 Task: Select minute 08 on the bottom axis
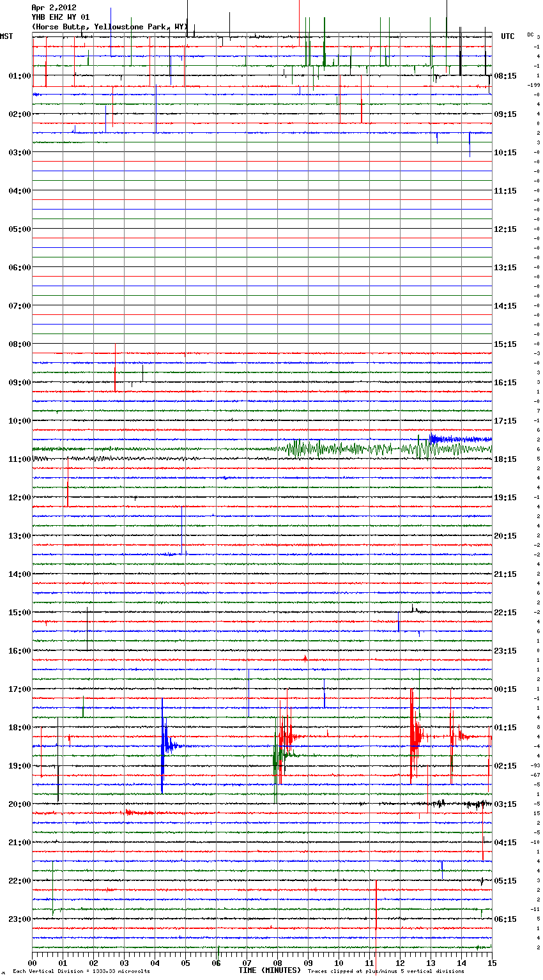click(277, 963)
